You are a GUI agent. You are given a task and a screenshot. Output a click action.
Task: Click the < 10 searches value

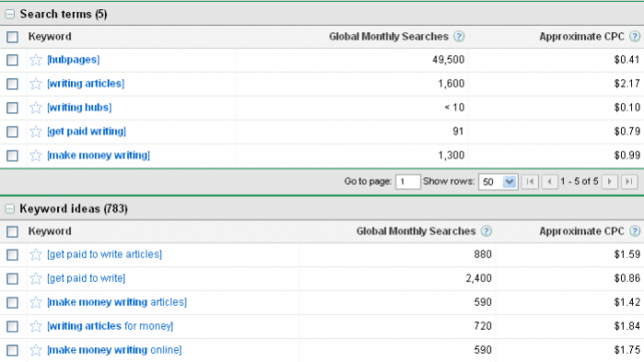pos(454,107)
